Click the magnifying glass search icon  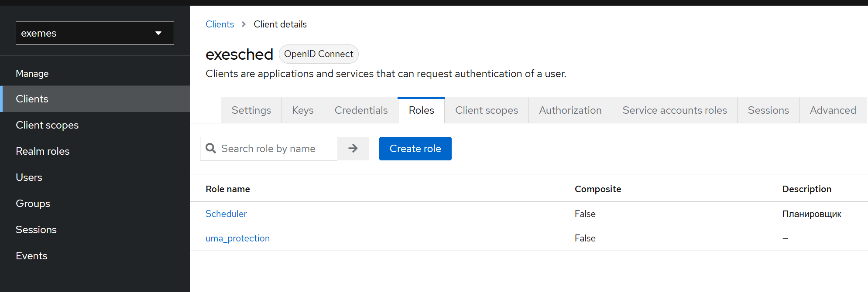(x=211, y=149)
